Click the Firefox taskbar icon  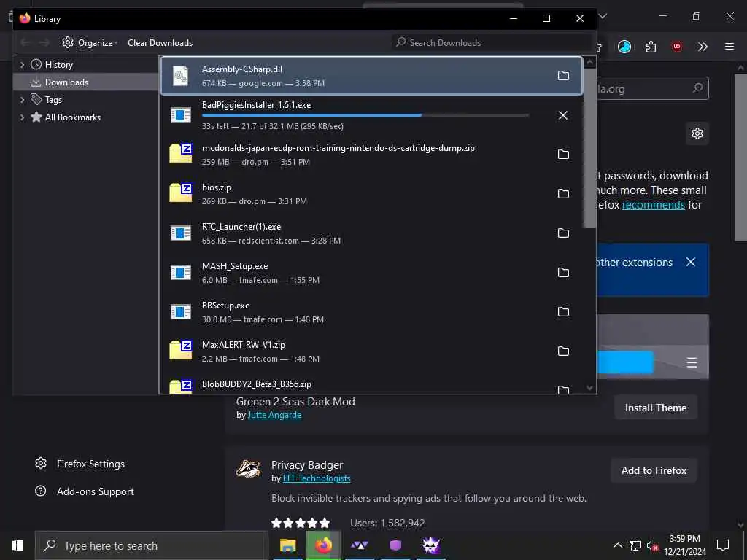tap(323, 545)
